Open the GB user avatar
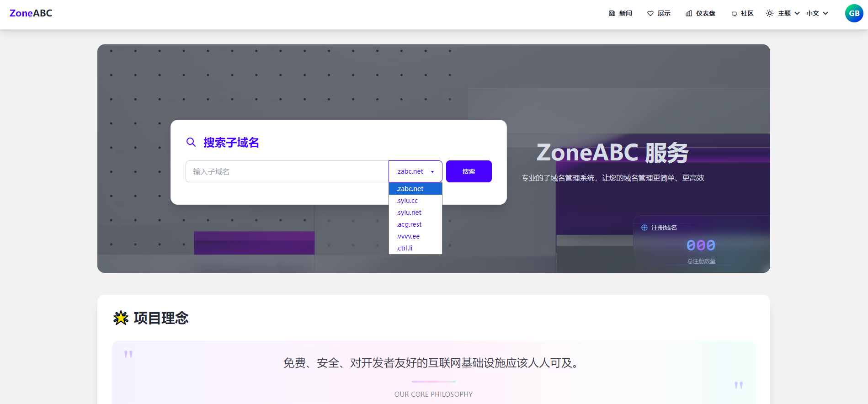This screenshot has width=868, height=404. coord(854,13)
